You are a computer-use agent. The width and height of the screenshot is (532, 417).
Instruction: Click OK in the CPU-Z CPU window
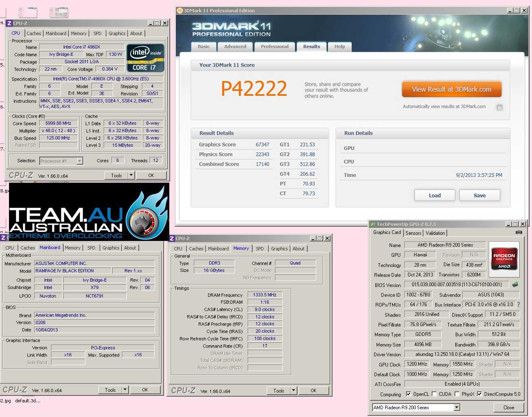click(151, 175)
